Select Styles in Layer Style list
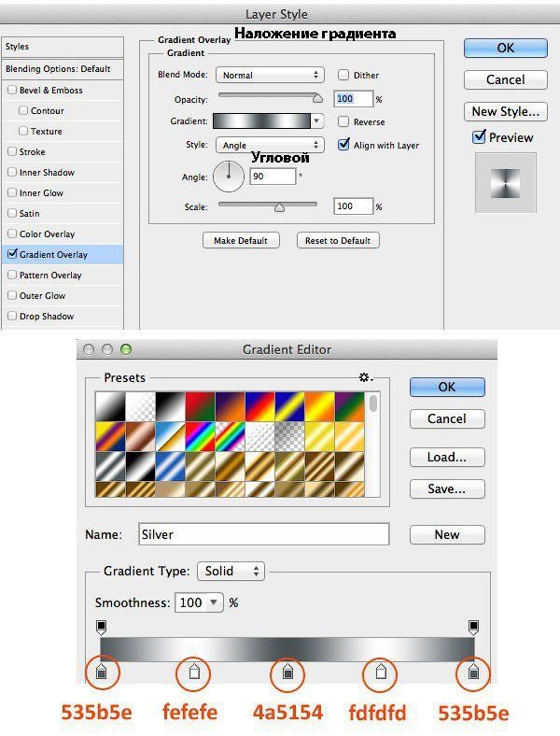The width and height of the screenshot is (560, 736). [63, 47]
